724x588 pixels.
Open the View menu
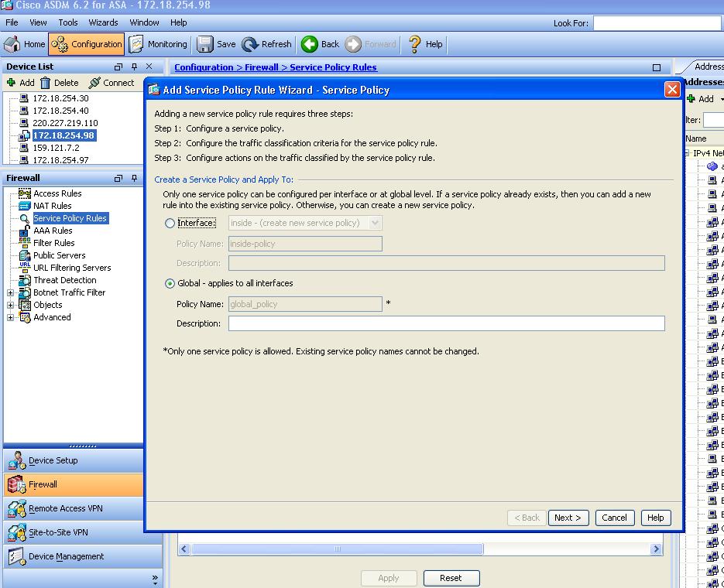pyautogui.click(x=38, y=22)
